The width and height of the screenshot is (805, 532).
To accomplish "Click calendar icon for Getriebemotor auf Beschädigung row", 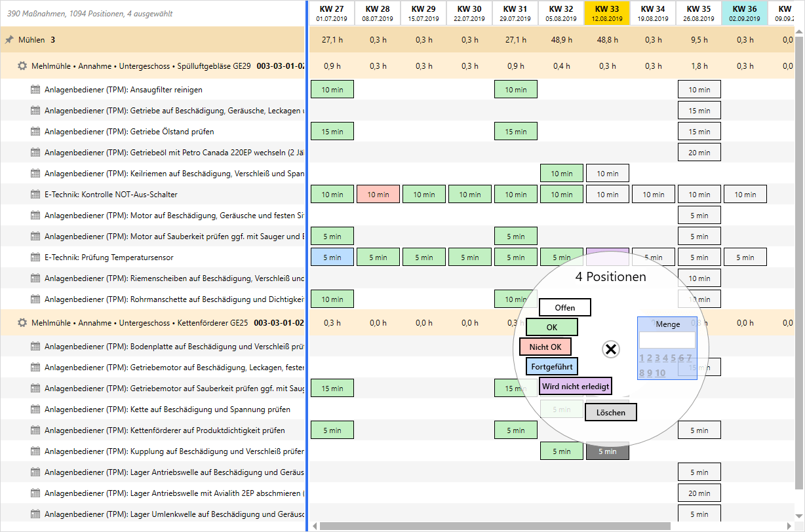I will coord(35,368).
